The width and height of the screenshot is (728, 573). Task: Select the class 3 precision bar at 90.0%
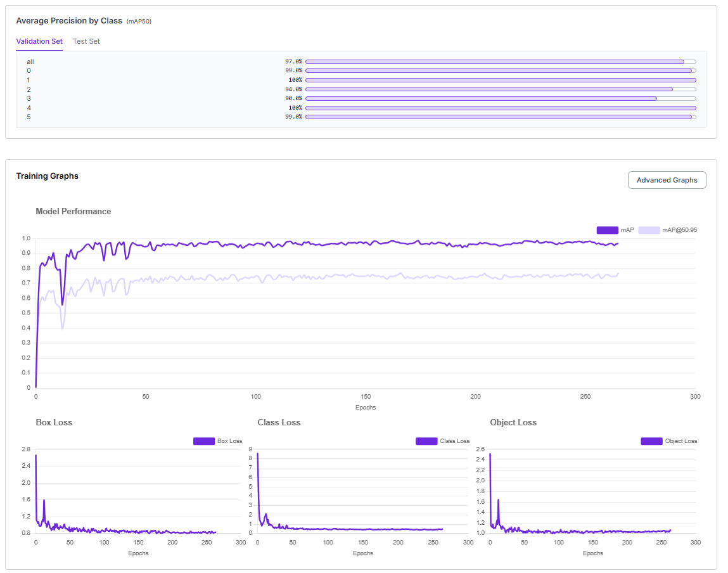pos(500,98)
